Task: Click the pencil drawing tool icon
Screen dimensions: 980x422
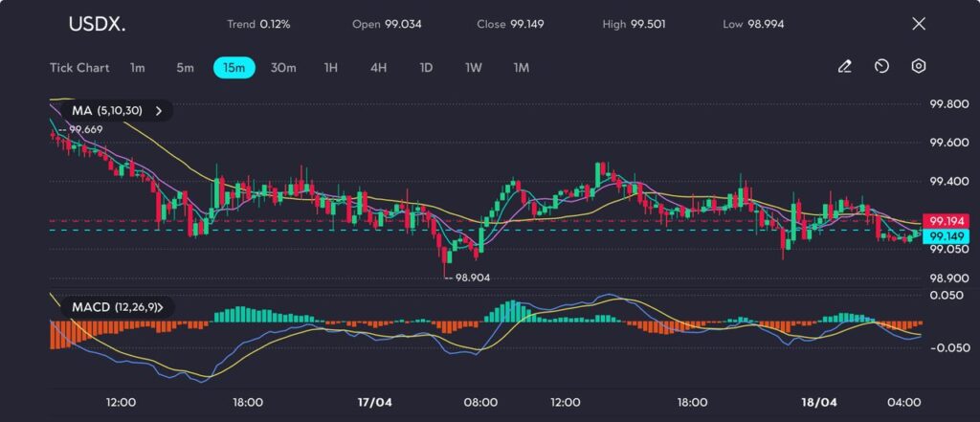Action: tap(844, 67)
